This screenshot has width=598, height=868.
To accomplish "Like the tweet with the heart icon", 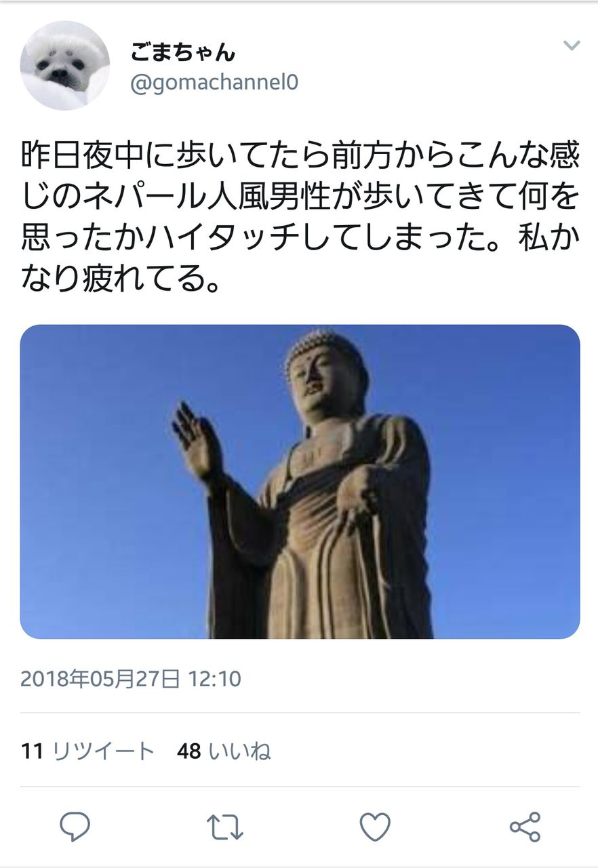I will pyautogui.click(x=374, y=827).
